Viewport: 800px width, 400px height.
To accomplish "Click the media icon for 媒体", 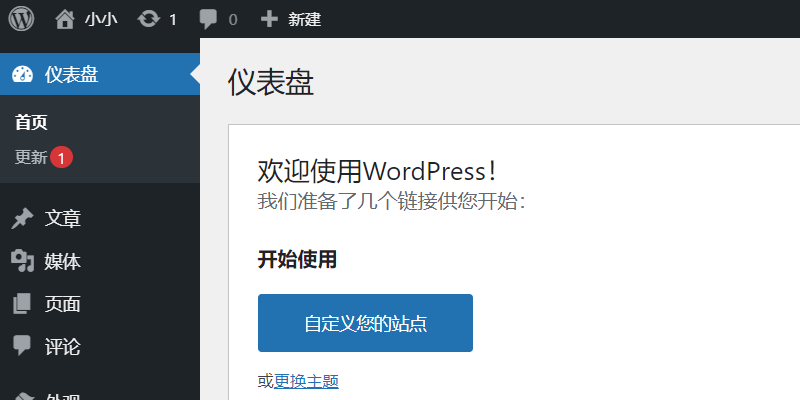I will (x=22, y=261).
